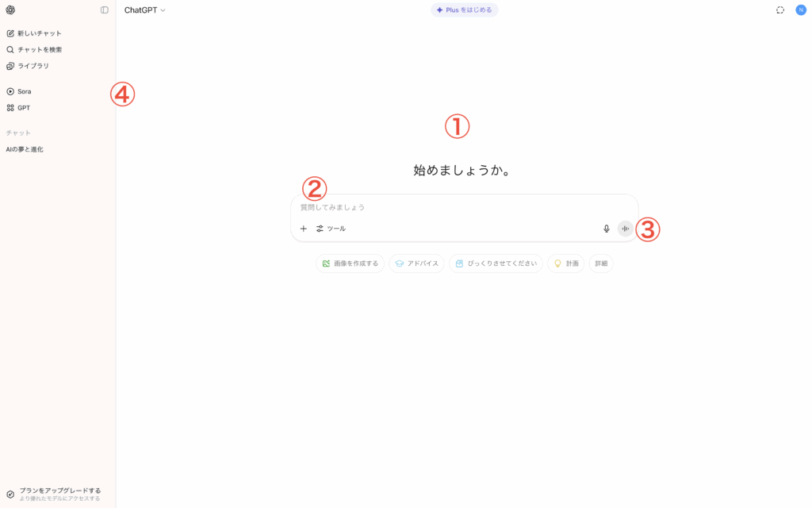The width and height of the screenshot is (812, 508).
Task: Expand more suggestions with 詳細 chip
Action: pyautogui.click(x=601, y=264)
